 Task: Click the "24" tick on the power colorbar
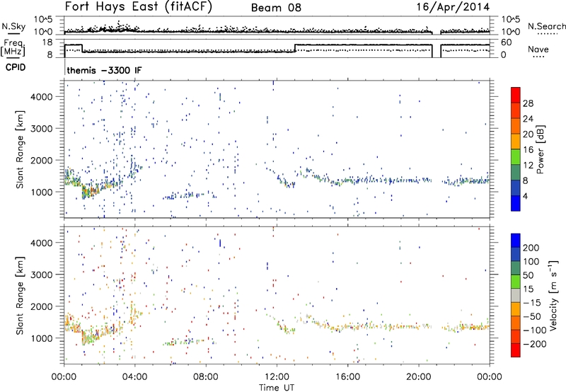(x=528, y=119)
